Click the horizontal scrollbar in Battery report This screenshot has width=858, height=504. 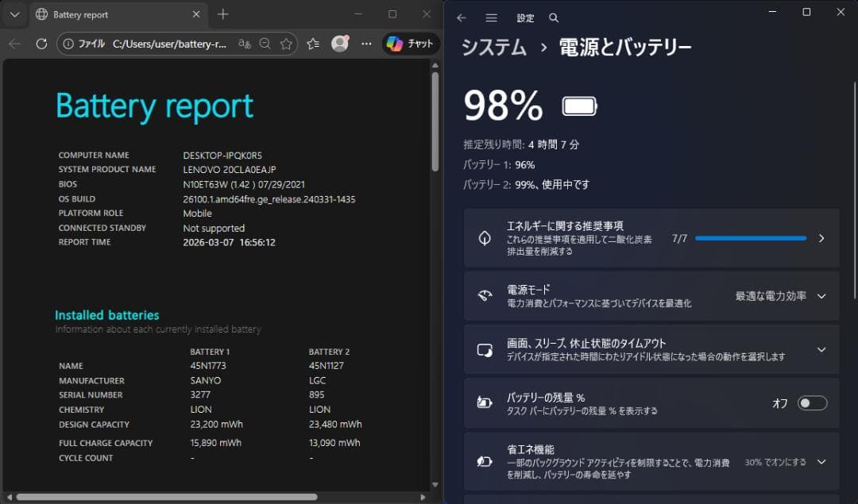click(166, 497)
